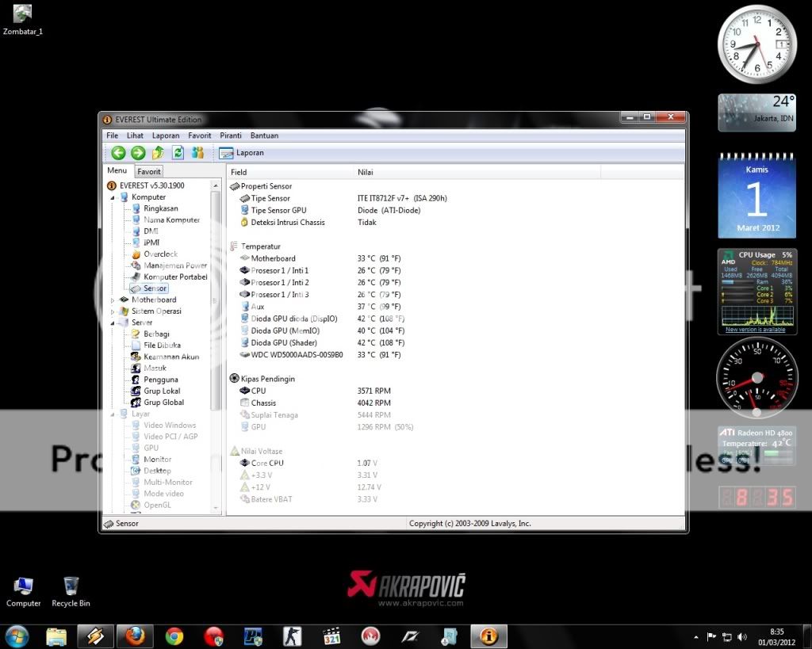Select the Motherboard temperature row
The width and height of the screenshot is (812, 649).
[x=320, y=258]
